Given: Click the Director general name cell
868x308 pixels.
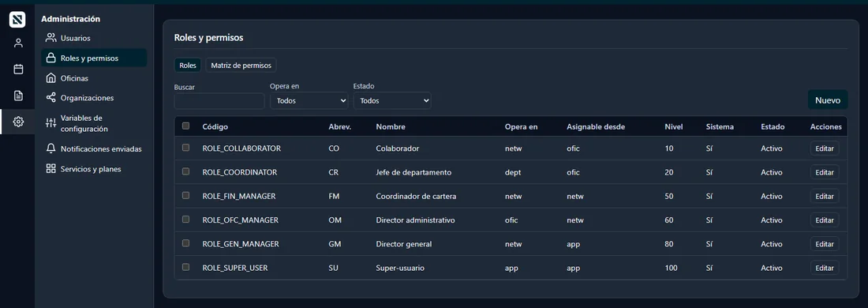Looking at the screenshot, I should tap(403, 244).
